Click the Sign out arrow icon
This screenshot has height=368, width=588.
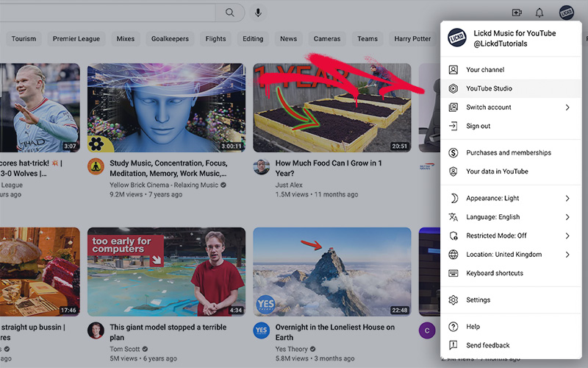[453, 126]
